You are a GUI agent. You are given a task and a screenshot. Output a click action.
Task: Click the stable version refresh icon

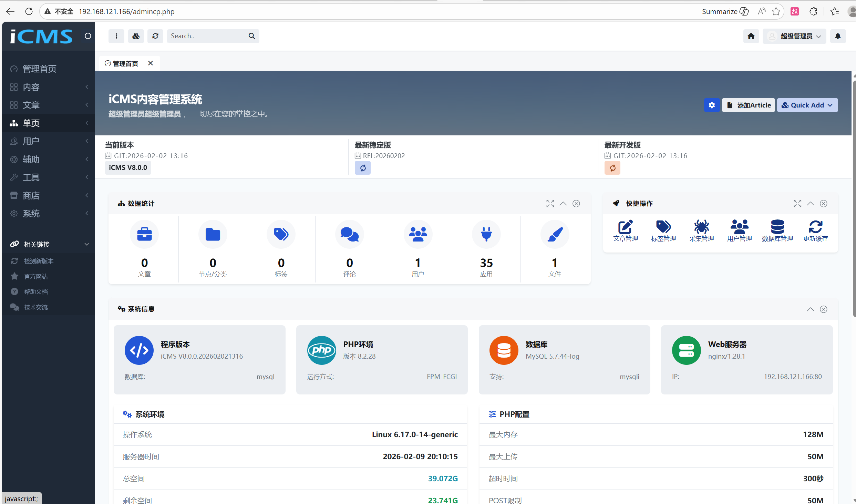point(363,168)
